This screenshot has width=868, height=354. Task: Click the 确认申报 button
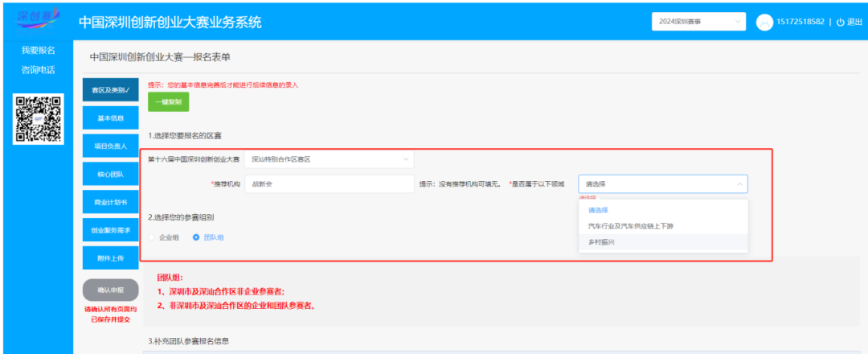pos(110,290)
